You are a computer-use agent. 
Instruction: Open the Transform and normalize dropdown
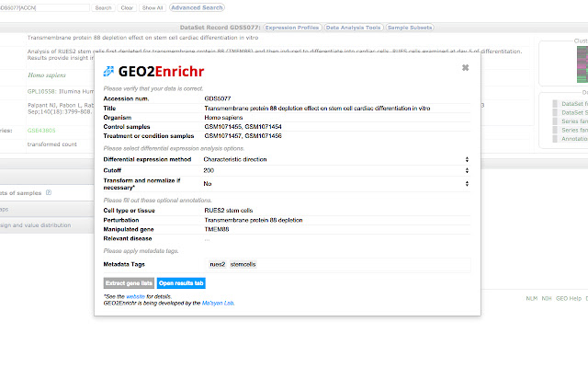tap(336, 184)
